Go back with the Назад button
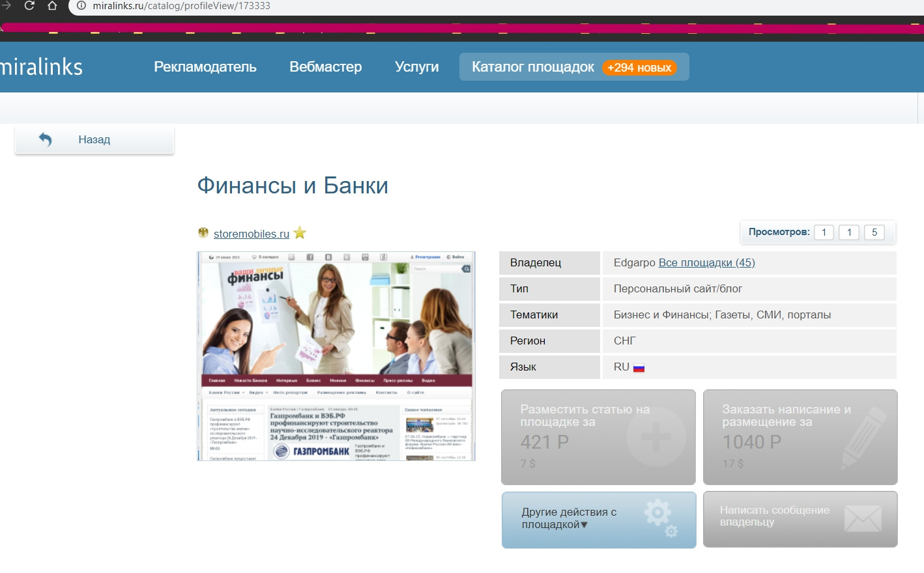The width and height of the screenshot is (924, 573). pyautogui.click(x=94, y=139)
